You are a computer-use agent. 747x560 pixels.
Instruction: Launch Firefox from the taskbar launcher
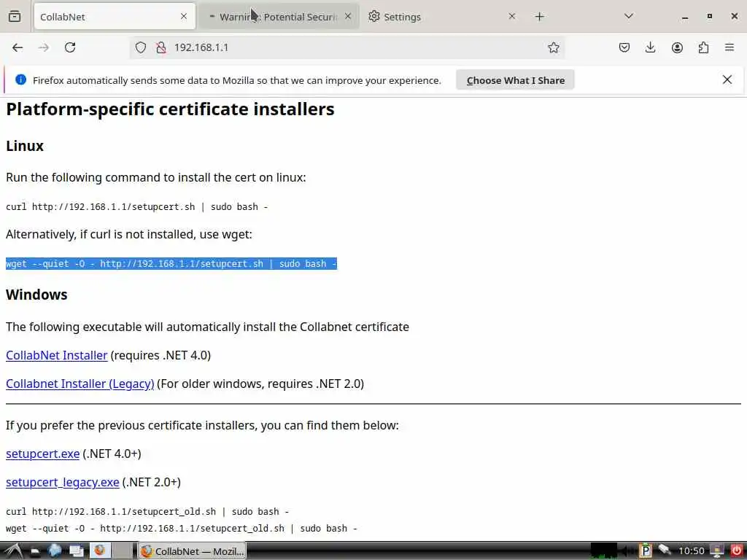tap(100, 551)
